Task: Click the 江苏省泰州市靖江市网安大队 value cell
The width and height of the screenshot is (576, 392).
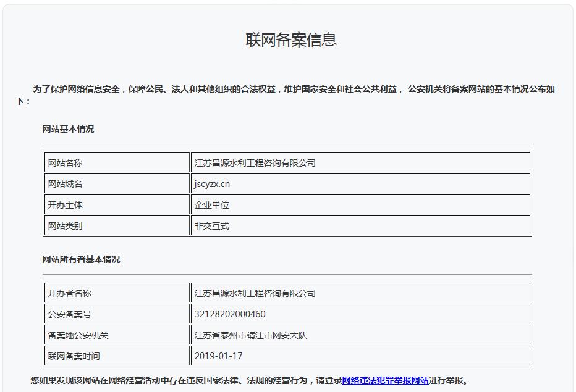Action: pos(250,335)
